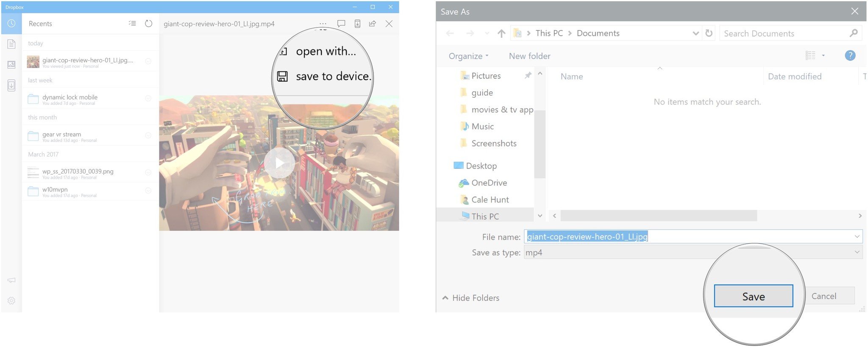Sort by the Name column header
The image size is (868, 348).
[572, 76]
